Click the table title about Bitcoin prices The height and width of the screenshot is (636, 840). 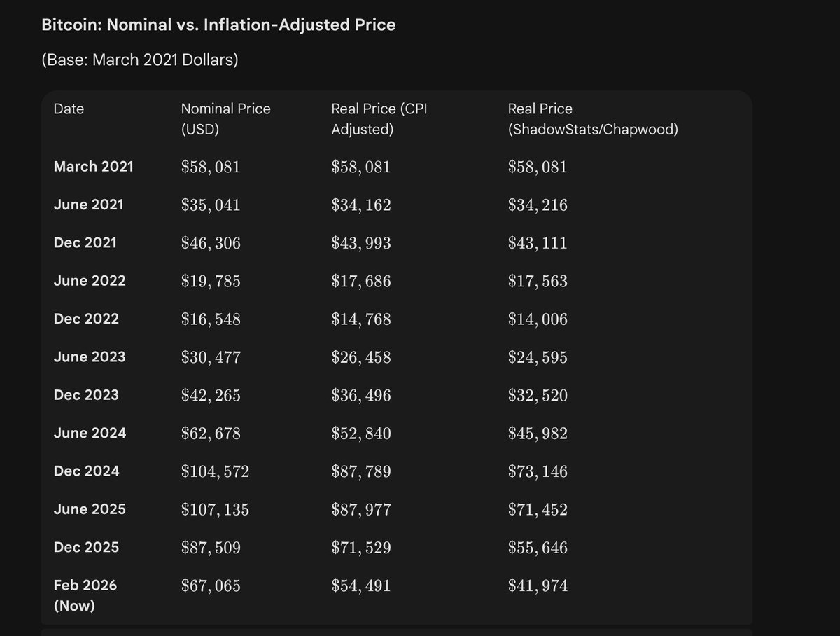pyautogui.click(x=219, y=26)
